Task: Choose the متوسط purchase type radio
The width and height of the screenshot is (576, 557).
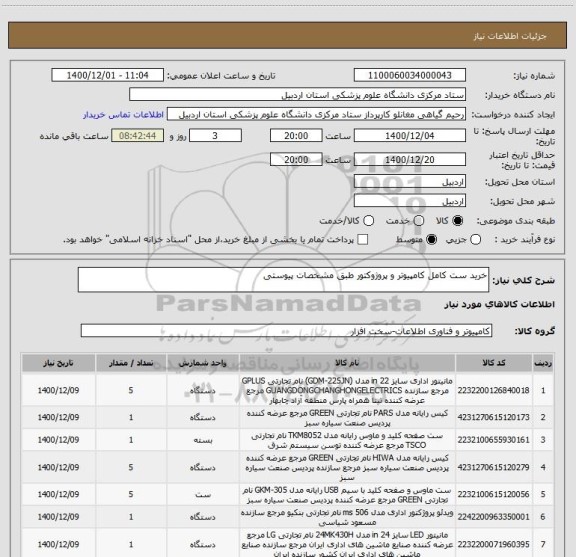Action: [431, 240]
